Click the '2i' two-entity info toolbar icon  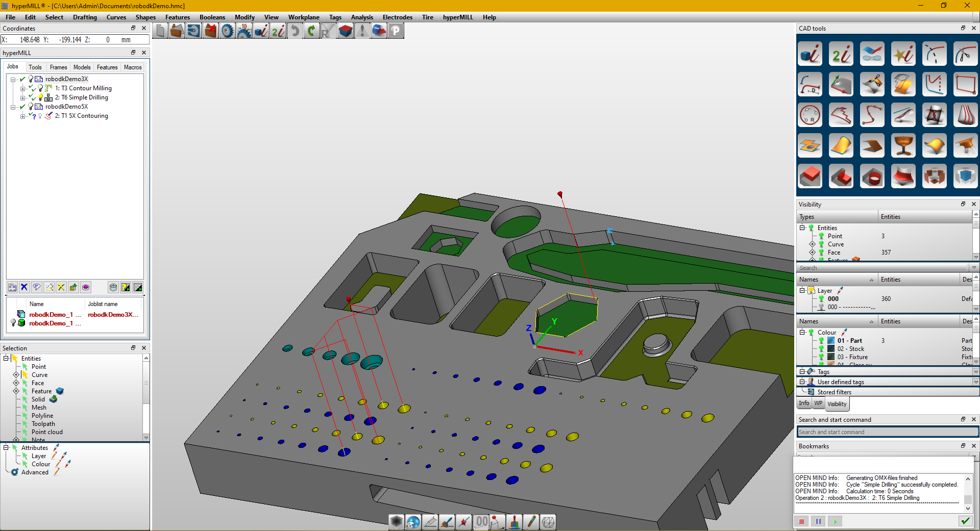click(278, 31)
